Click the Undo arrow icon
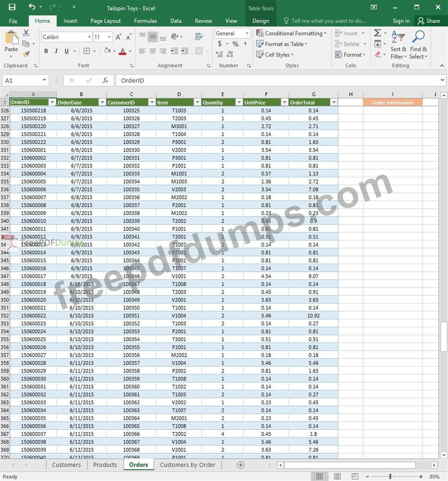 pyautogui.click(x=32, y=7)
